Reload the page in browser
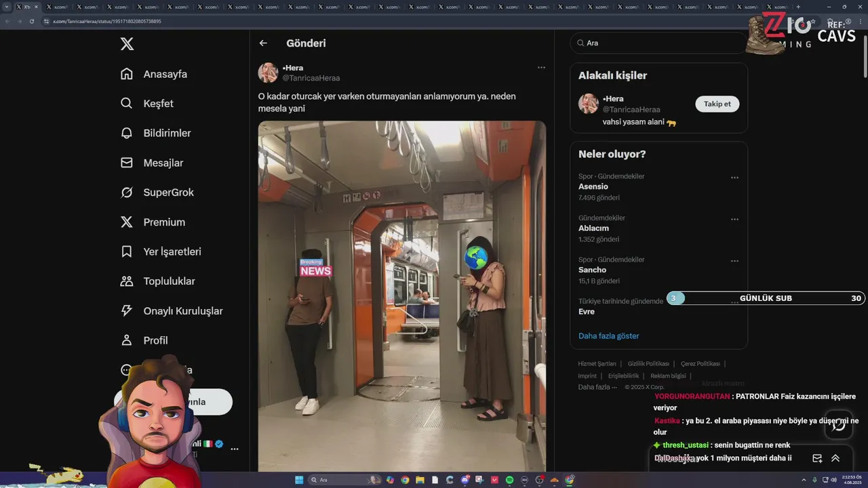Viewport: 868px width, 488px height. tap(31, 21)
